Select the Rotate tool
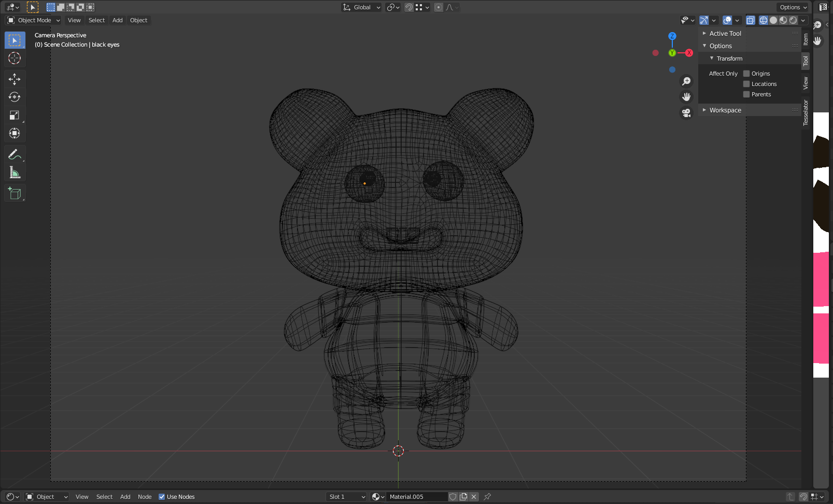This screenshot has width=833, height=504. [x=15, y=97]
